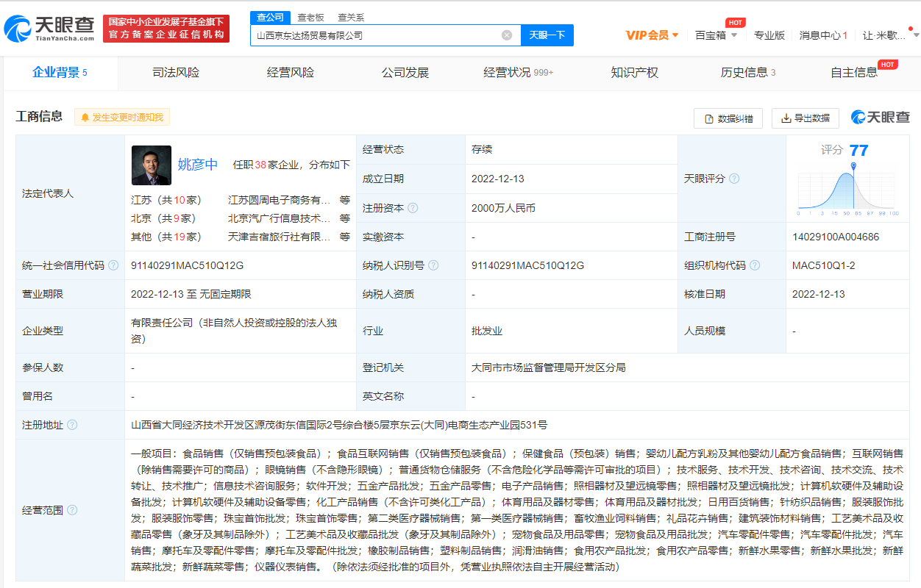
Task: Open the 姚彦中 profile link
Action: (198, 165)
